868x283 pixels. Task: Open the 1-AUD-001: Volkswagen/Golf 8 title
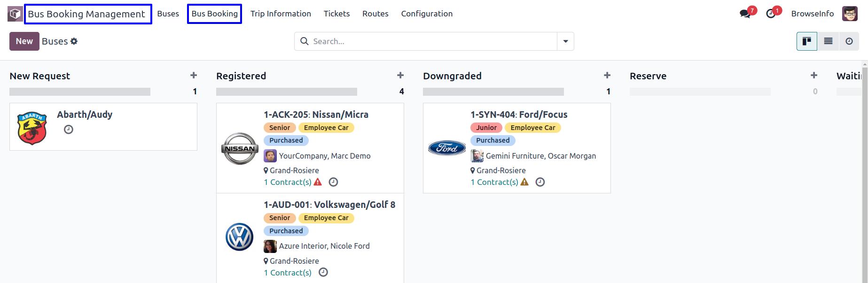click(x=329, y=205)
